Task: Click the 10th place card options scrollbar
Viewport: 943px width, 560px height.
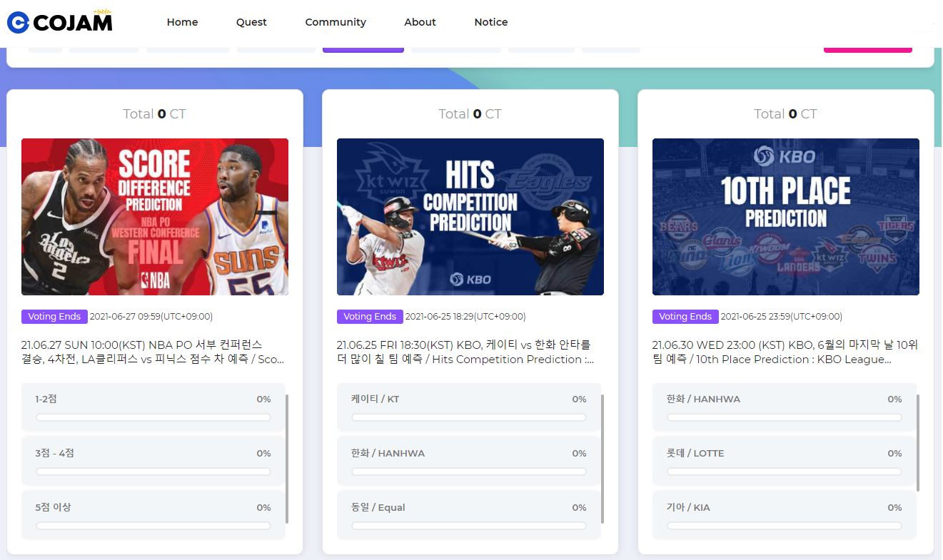Action: coord(918,442)
